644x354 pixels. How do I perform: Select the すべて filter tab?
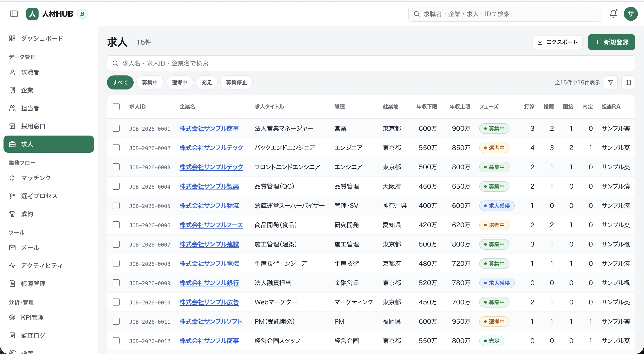pos(120,82)
